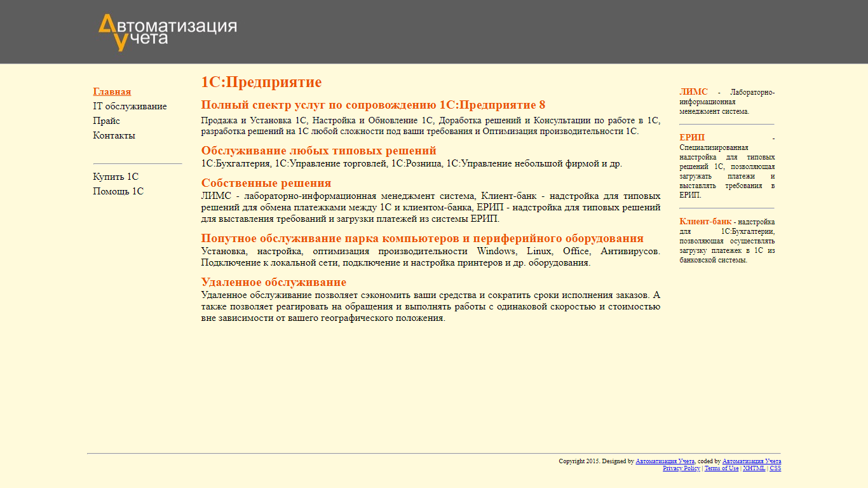The width and height of the screenshot is (868, 488).
Task: Open the Автоматизация Учета footer link after "coded by"
Action: (x=752, y=461)
